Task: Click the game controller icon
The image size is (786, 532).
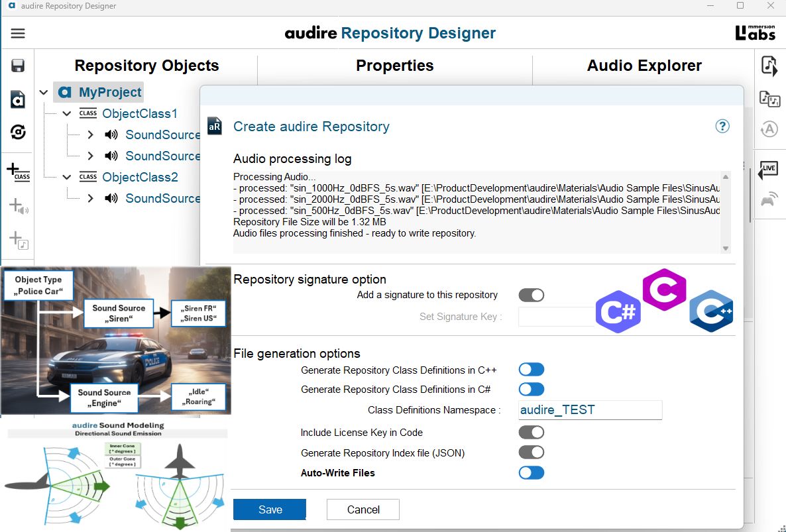Action: (x=769, y=199)
